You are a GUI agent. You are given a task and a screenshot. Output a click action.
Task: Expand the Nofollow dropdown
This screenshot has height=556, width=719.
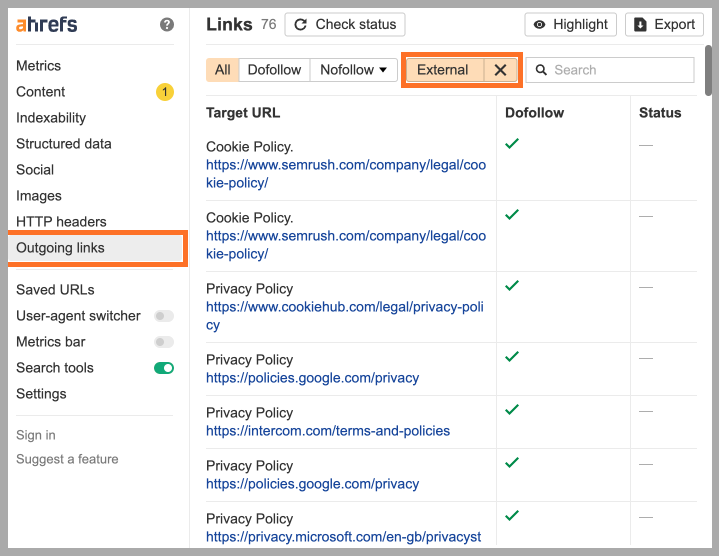point(354,70)
